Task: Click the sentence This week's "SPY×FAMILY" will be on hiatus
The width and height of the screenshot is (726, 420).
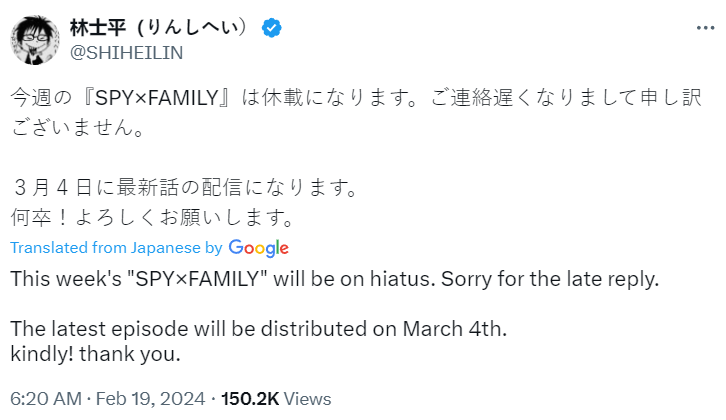Action: (x=223, y=279)
